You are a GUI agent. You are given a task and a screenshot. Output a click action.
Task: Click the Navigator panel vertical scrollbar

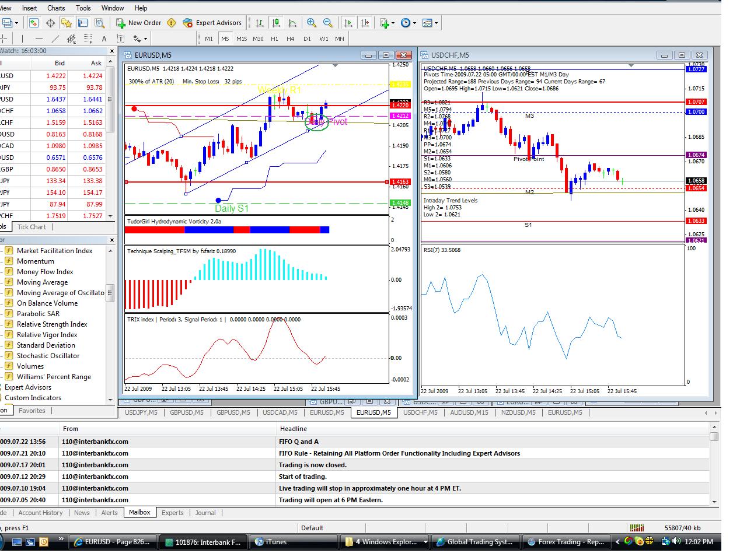[x=110, y=324]
